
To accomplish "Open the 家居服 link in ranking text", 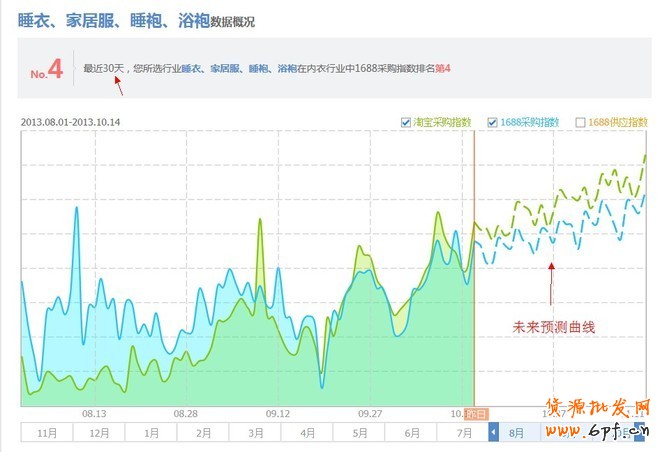I will point(224,69).
